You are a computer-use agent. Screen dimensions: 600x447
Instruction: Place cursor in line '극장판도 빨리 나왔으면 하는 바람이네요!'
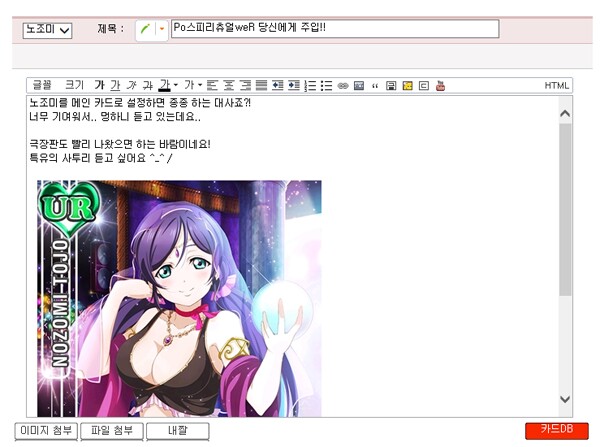point(120,144)
